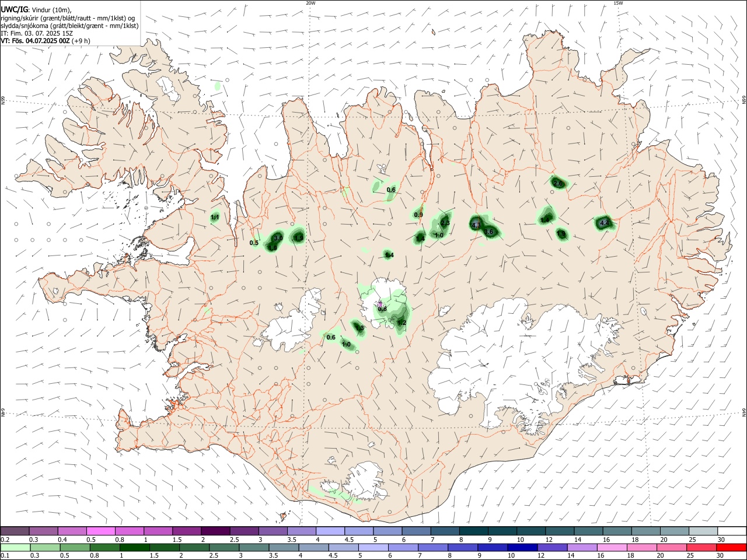Select the VT valid time line
The width and height of the screenshot is (747, 560).
[46, 41]
